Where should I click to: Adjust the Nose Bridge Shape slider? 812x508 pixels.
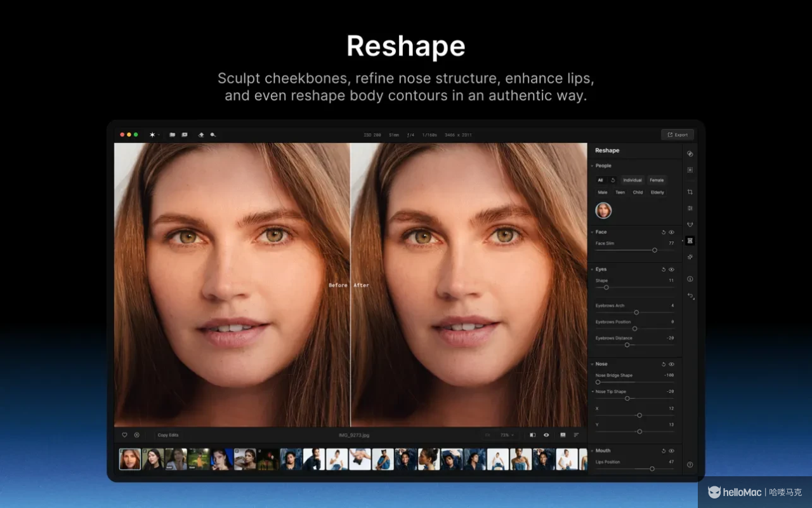click(x=634, y=382)
